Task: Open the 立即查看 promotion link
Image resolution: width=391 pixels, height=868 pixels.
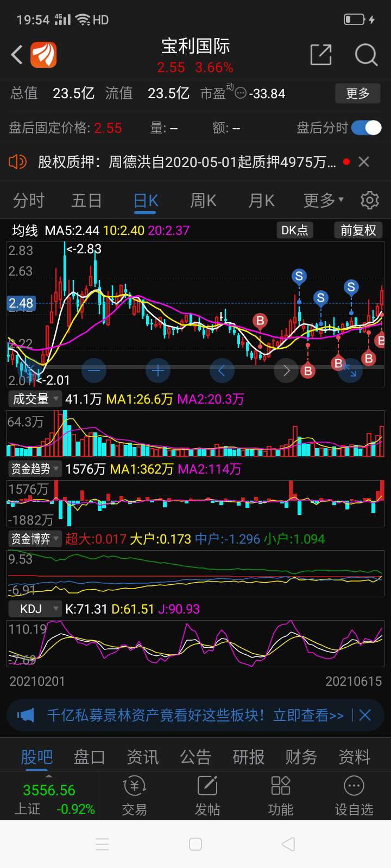Action: coord(308,715)
